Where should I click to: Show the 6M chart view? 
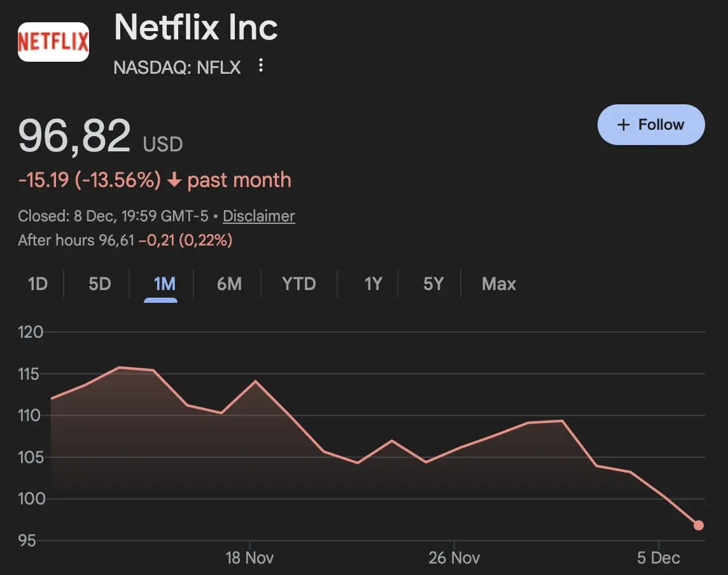pyautogui.click(x=229, y=284)
